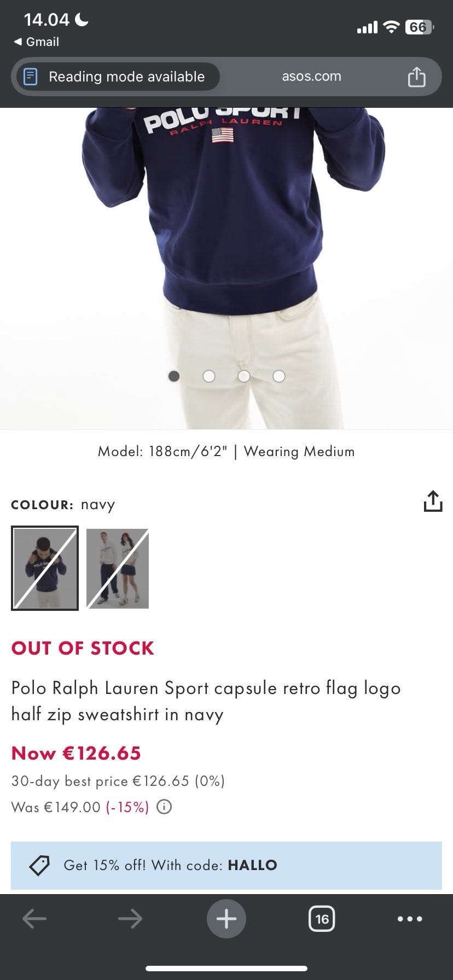Tap the browser share icon in address bar
Image resolution: width=453 pixels, height=980 pixels.
click(x=416, y=77)
